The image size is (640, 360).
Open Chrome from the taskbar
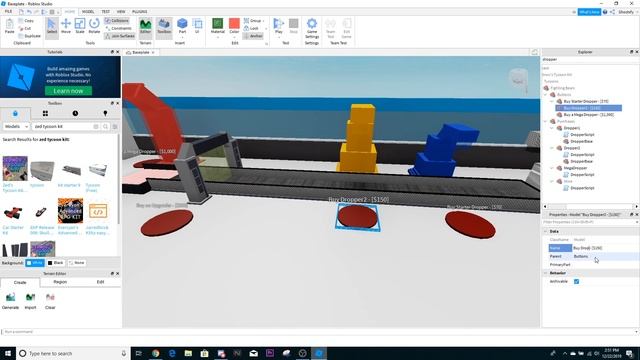(x=156, y=353)
